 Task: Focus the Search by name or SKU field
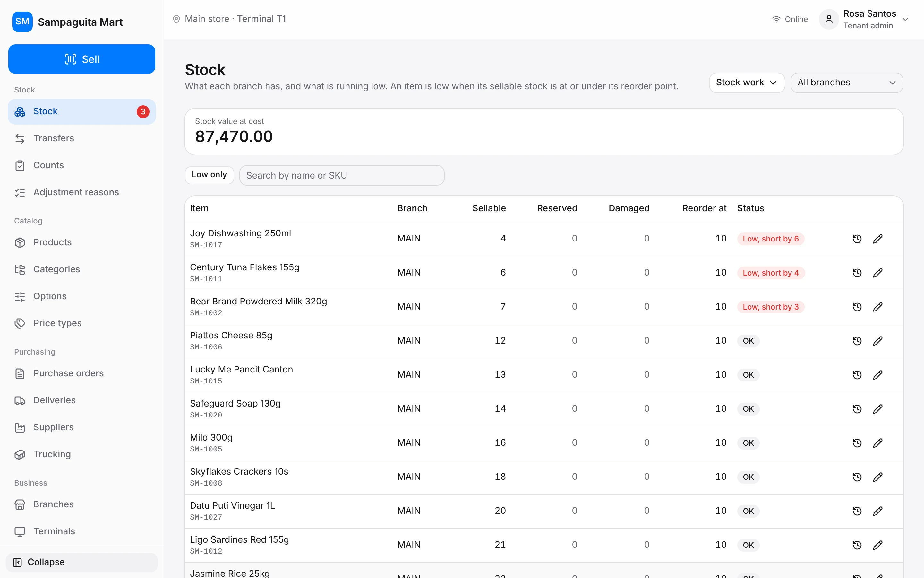342,175
